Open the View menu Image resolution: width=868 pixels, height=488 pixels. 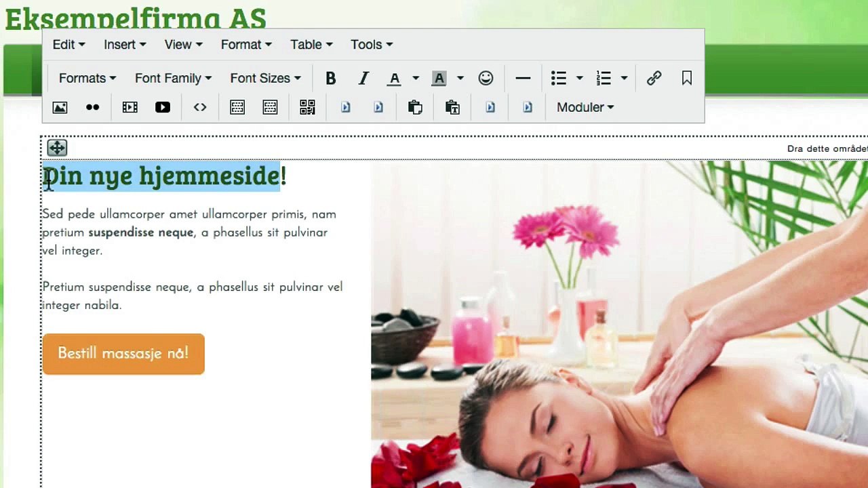coord(183,44)
